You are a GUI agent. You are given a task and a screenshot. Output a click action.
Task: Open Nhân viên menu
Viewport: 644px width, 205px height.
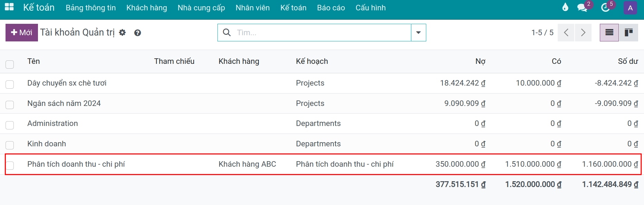[x=253, y=8]
